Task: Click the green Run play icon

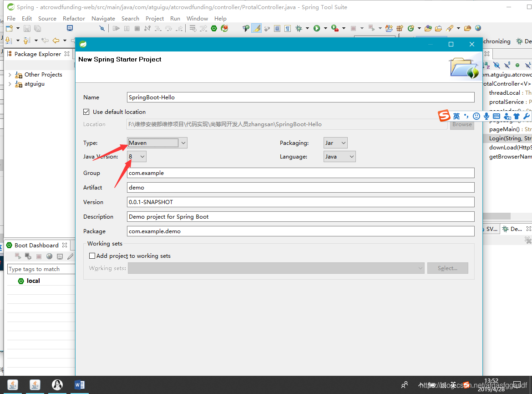Action: coord(317,28)
